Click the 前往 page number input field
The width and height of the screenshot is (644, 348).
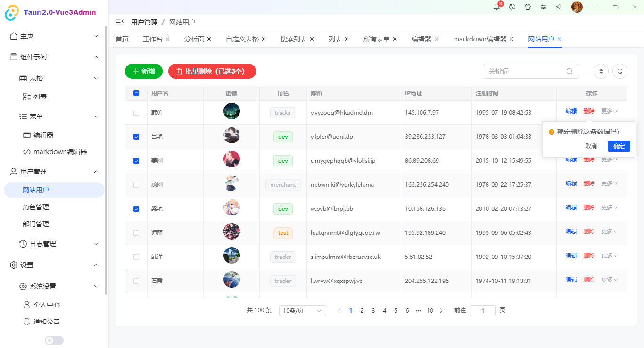[482, 310]
